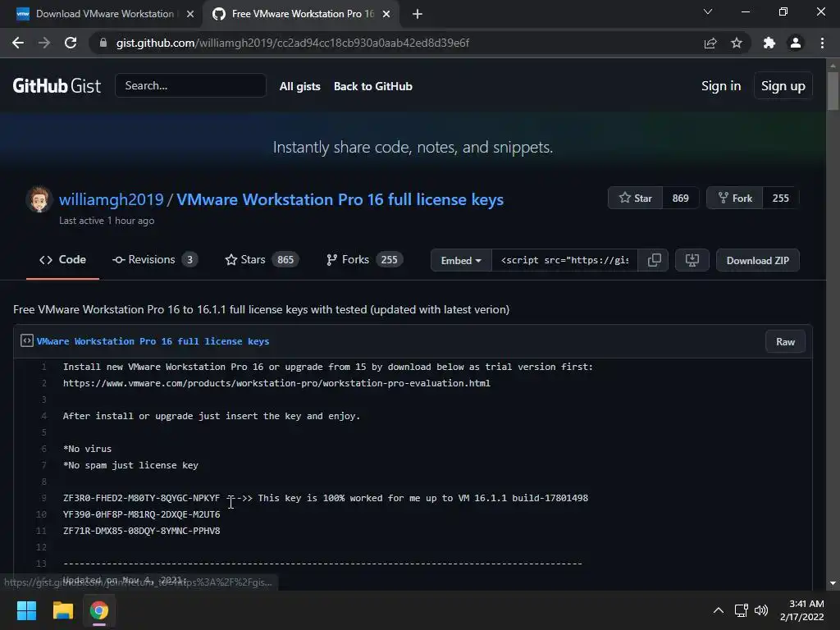
Task: Download the gist as ZIP
Action: point(757,260)
